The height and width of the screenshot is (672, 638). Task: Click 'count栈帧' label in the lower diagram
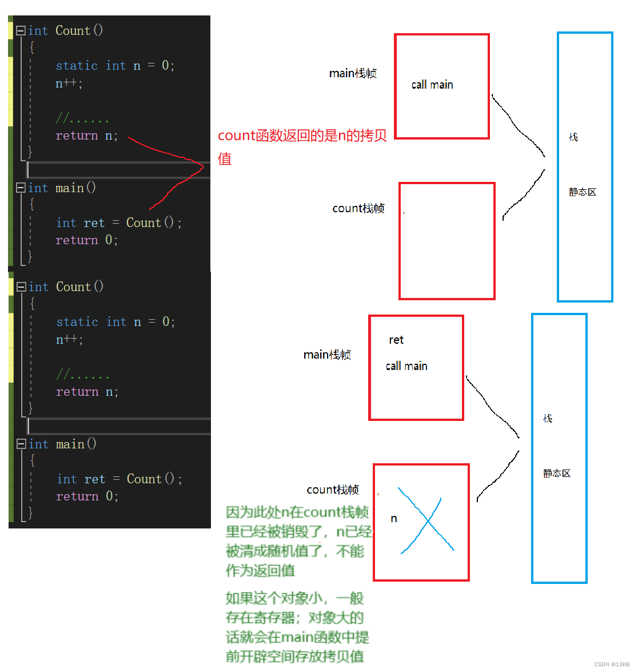coord(333,490)
